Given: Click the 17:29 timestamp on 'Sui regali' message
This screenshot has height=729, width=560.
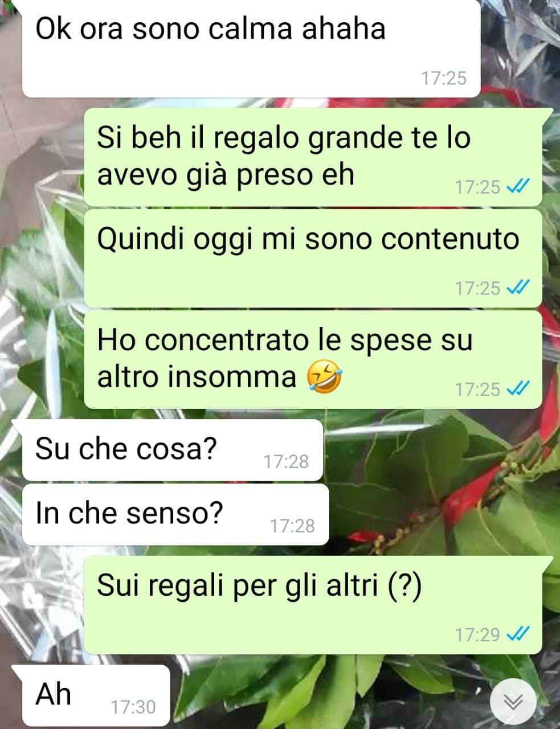Looking at the screenshot, I should [477, 634].
